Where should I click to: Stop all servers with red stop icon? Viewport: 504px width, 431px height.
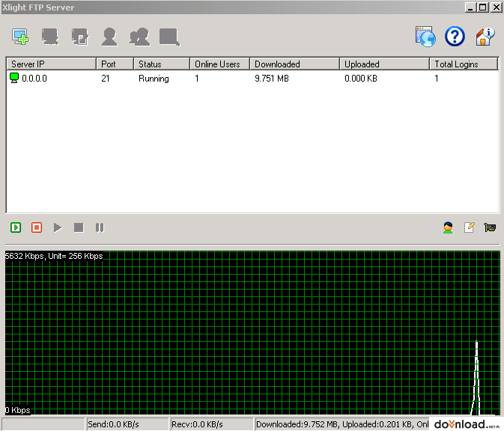click(x=37, y=227)
